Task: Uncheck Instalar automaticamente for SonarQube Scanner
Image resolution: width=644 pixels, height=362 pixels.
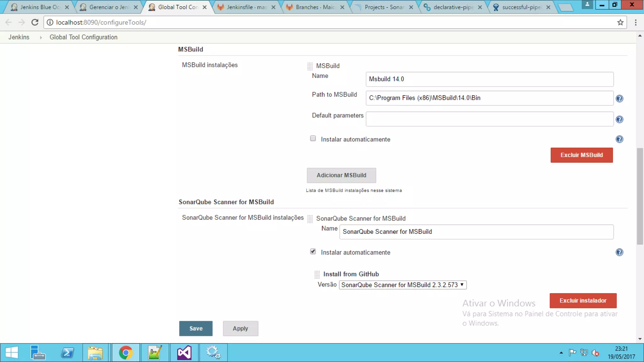Action: click(313, 251)
